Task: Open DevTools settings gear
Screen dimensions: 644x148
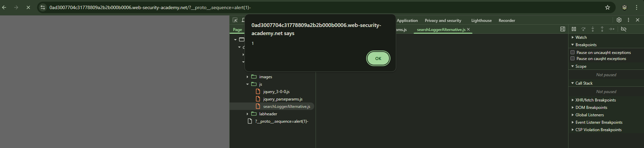Action: [619, 20]
